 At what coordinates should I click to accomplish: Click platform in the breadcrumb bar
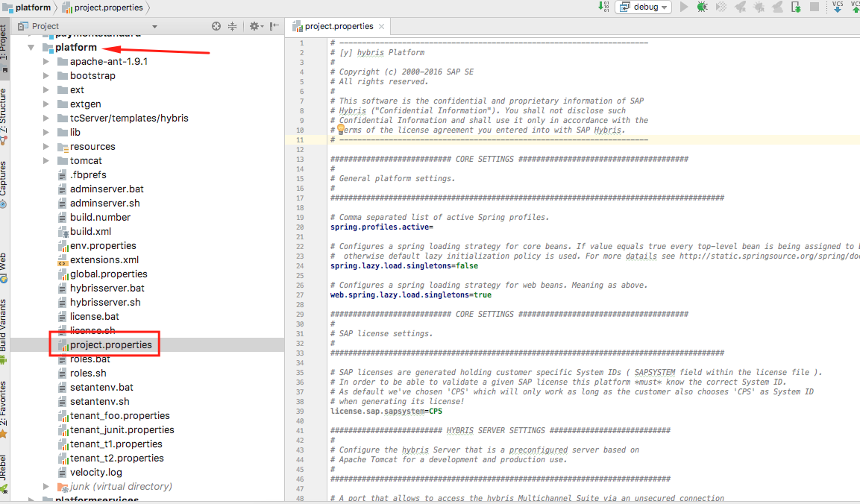[x=27, y=7]
